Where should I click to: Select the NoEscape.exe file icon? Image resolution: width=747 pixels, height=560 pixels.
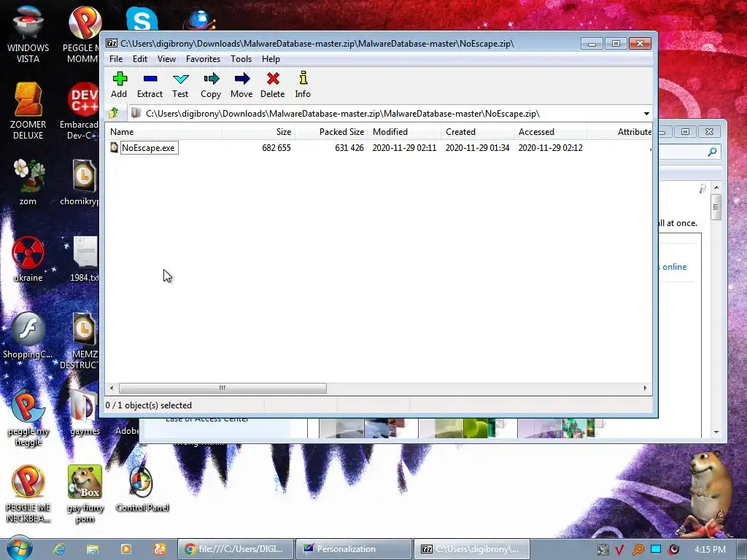(115, 147)
